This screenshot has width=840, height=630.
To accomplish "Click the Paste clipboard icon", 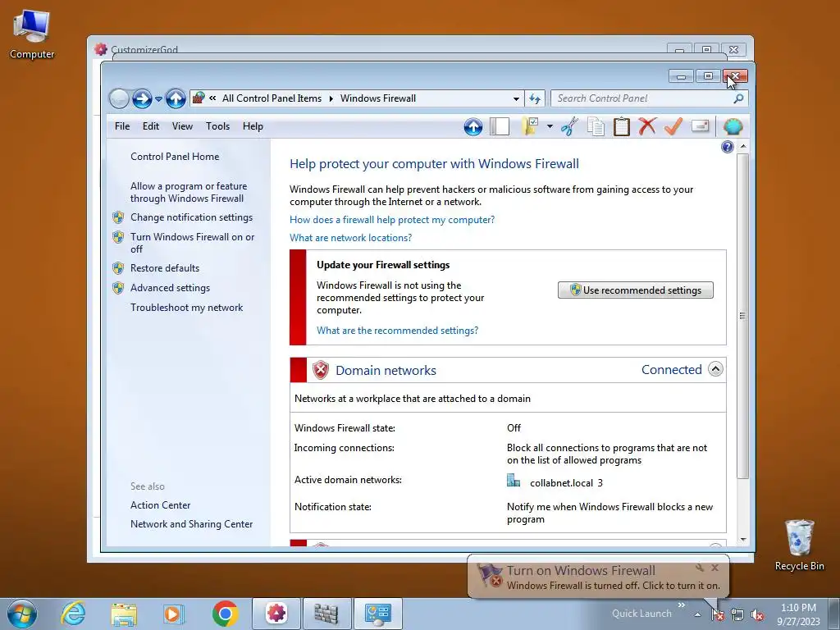I will click(622, 127).
